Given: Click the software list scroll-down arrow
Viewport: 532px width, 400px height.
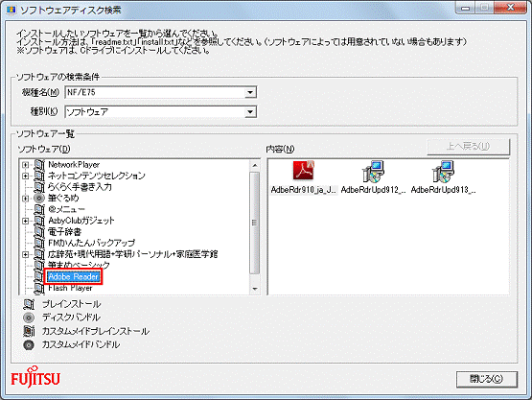Looking at the screenshot, I should 254,289.
